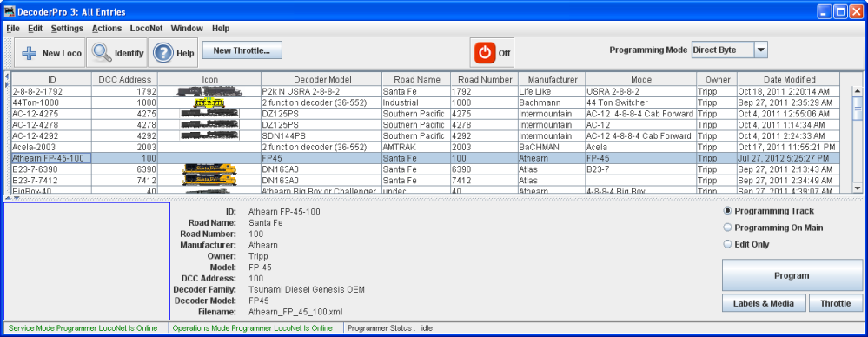
Task: Click the New Loco button
Action: pyautogui.click(x=50, y=53)
